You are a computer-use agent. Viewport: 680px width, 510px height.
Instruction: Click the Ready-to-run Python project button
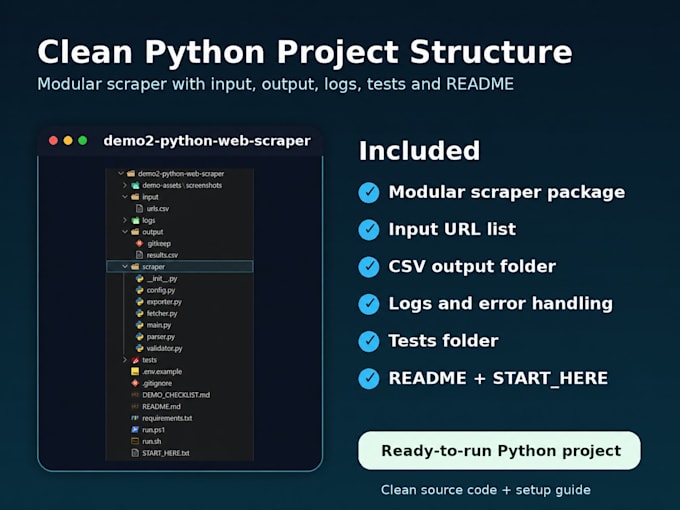[x=499, y=451]
